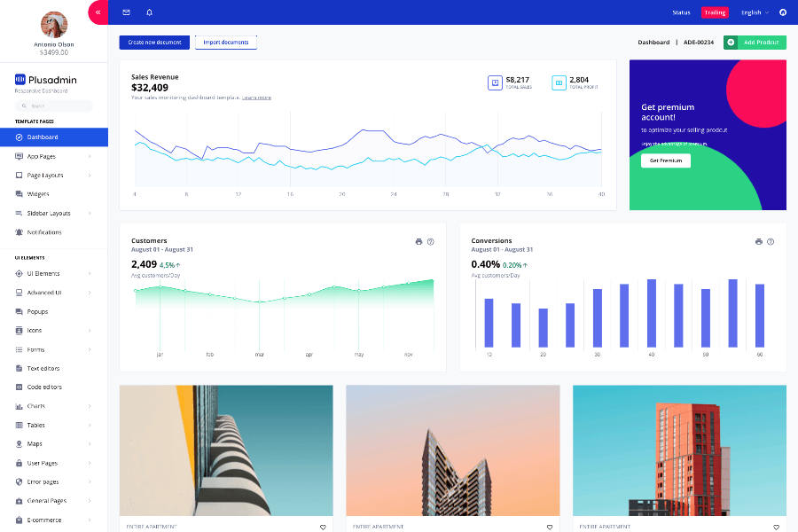Click the Create new document button
The width and height of the screenshot is (798, 532).
click(154, 42)
